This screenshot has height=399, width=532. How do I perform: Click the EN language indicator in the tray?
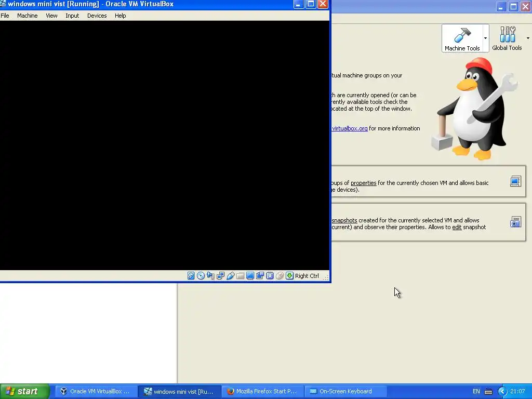tap(476, 391)
